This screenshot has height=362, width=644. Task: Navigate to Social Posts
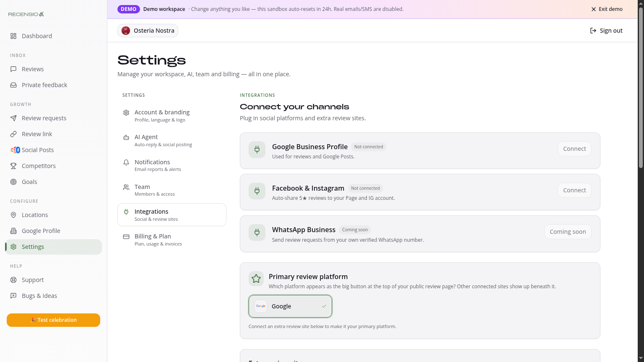click(53, 150)
